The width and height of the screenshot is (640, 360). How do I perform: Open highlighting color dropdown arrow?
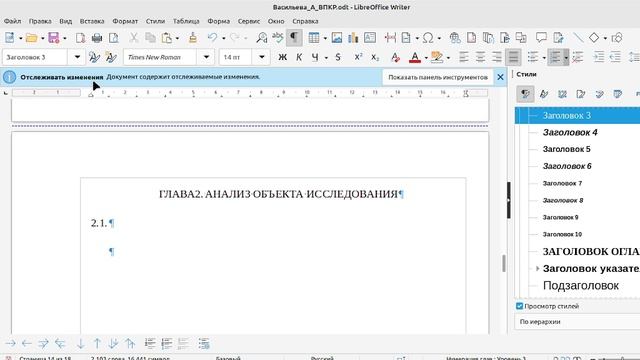(x=448, y=58)
